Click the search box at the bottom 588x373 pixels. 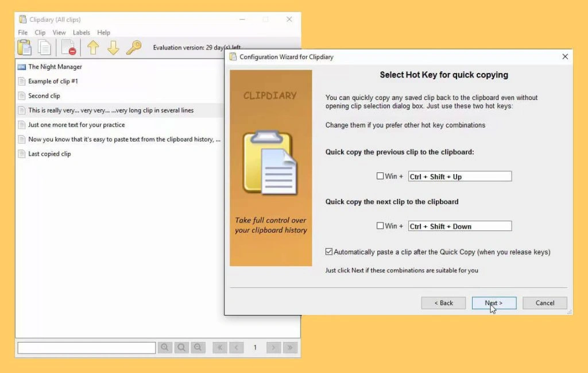click(86, 347)
